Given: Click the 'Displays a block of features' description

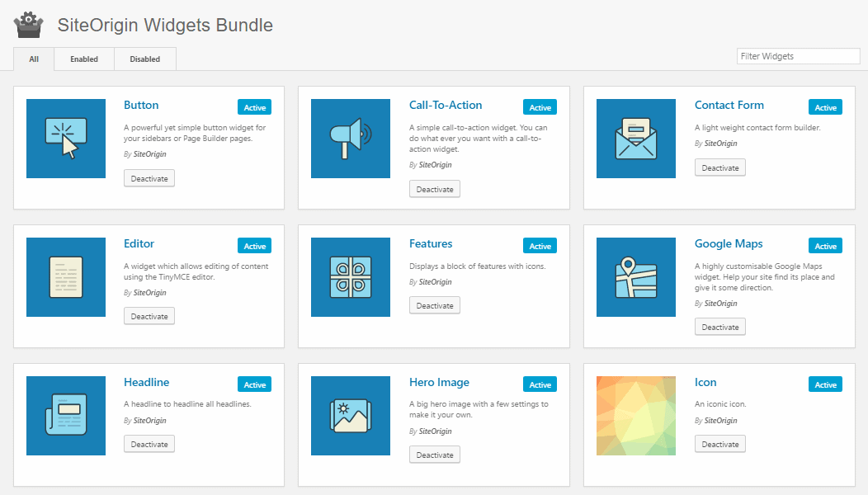Looking at the screenshot, I should [478, 266].
